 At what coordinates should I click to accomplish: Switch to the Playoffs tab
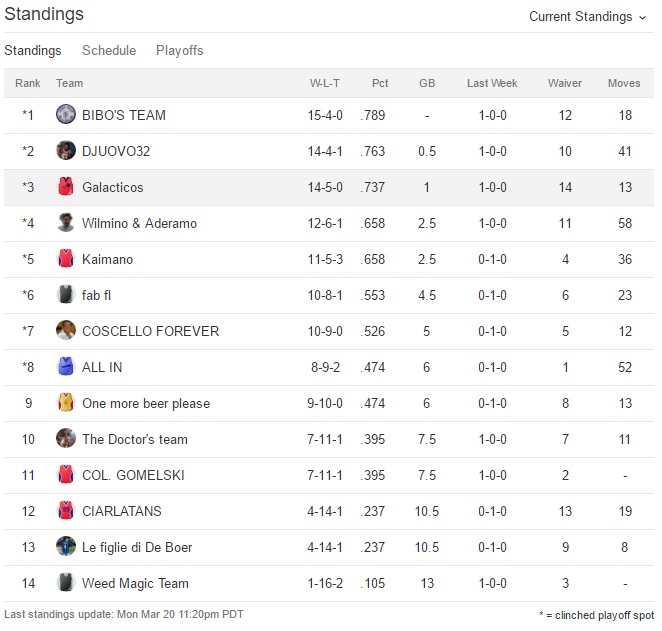click(x=180, y=50)
